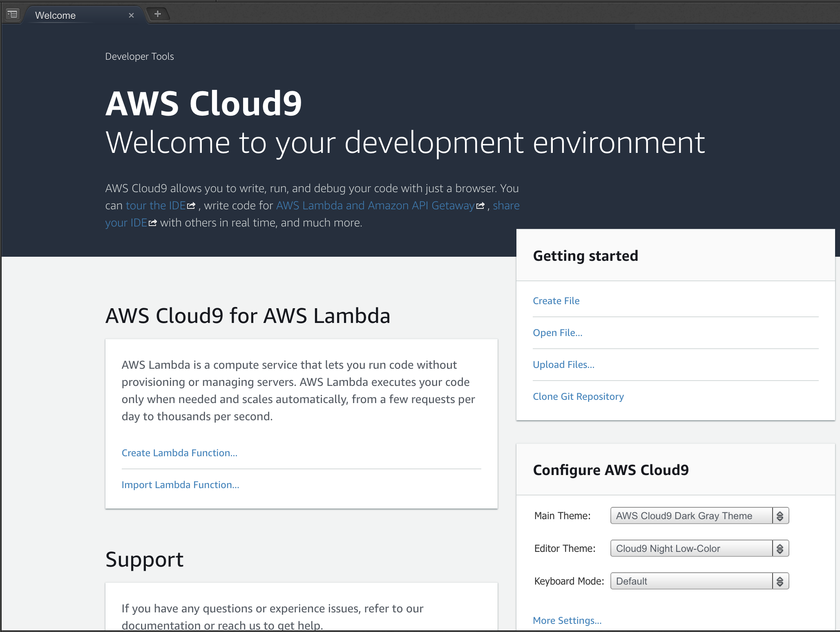Viewport: 840px width, 632px height.
Task: Click 'Getting started' heading
Action: (585, 256)
